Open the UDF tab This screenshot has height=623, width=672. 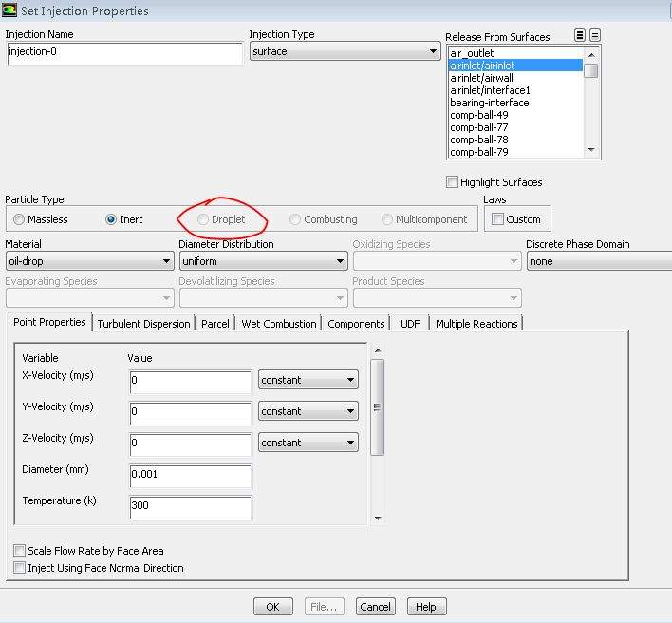tap(410, 324)
